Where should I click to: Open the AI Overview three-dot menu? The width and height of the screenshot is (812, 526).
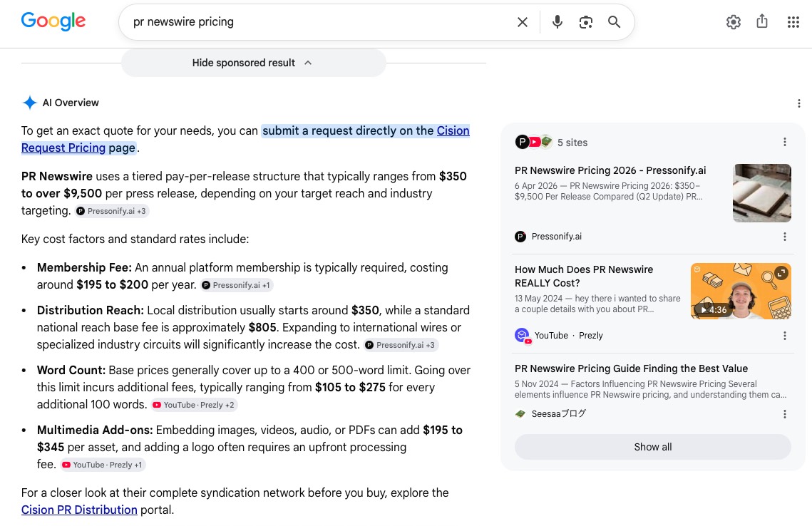coord(799,103)
